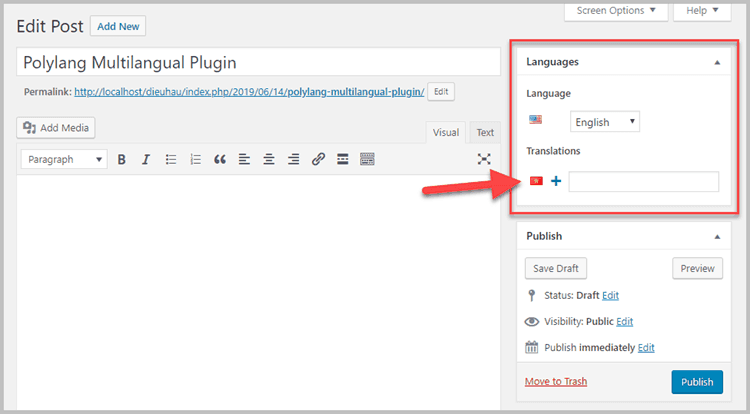
Task: Click the translation search input field
Action: click(x=643, y=182)
